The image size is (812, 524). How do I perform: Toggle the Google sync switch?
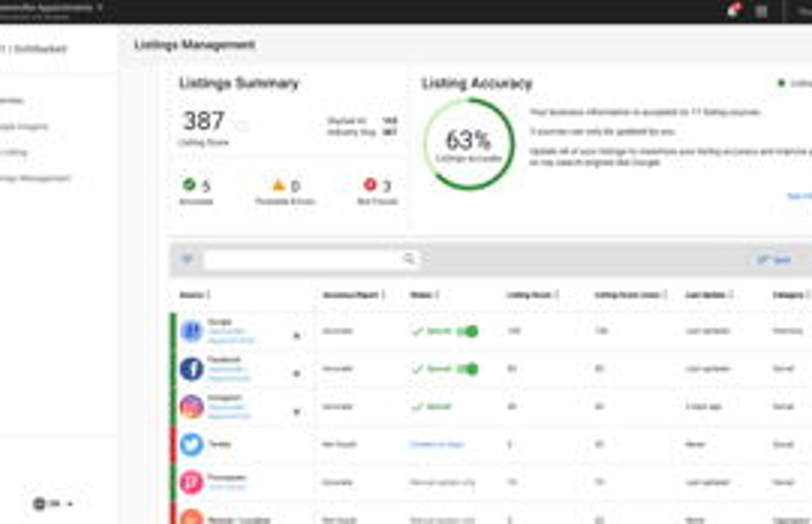(467, 332)
